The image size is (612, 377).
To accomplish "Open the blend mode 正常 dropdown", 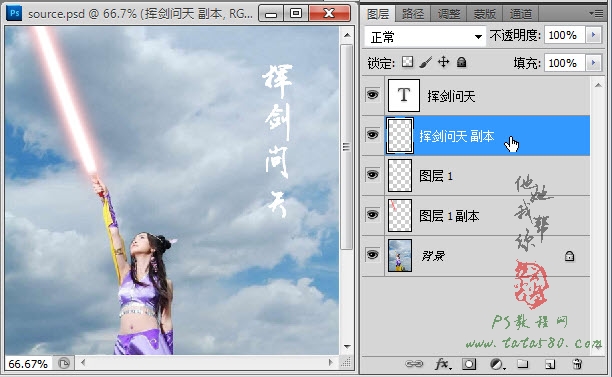I will [x=425, y=37].
